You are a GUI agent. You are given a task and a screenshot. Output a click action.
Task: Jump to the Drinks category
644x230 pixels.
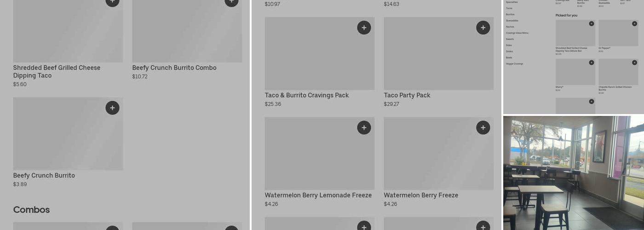509,52
